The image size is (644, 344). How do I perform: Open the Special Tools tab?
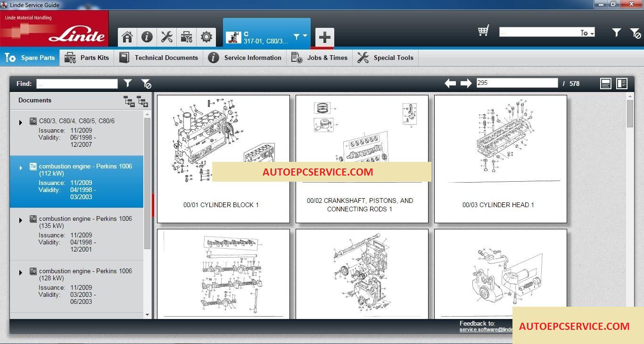click(386, 58)
